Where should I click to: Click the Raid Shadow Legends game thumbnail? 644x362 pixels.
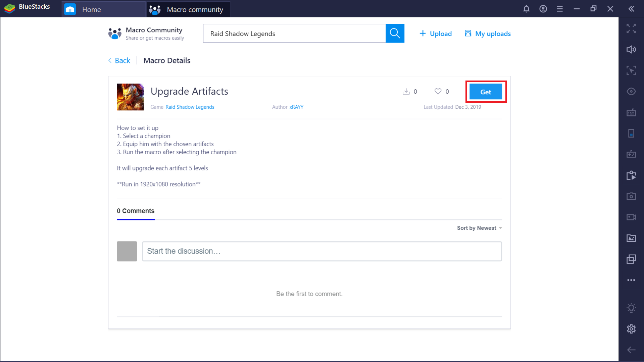coord(130,97)
